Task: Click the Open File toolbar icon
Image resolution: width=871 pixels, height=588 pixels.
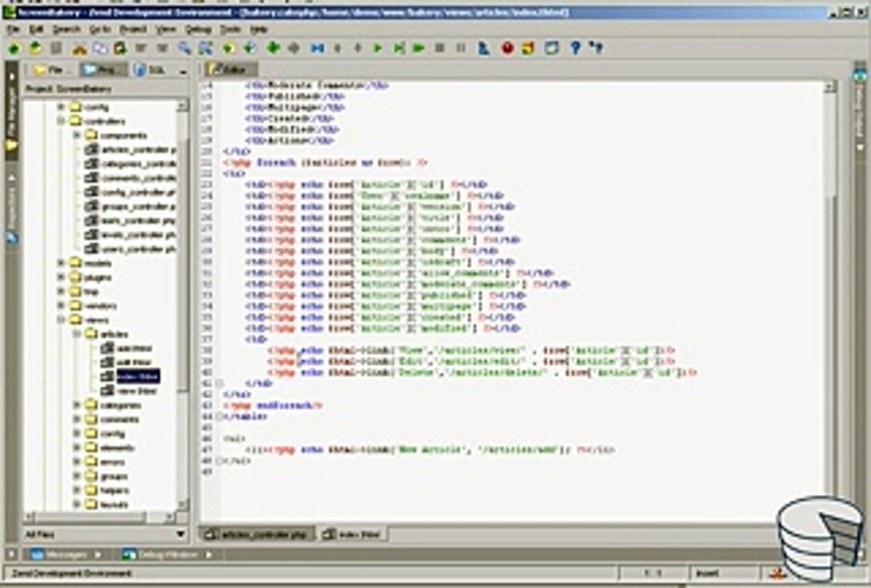Action: [36, 48]
